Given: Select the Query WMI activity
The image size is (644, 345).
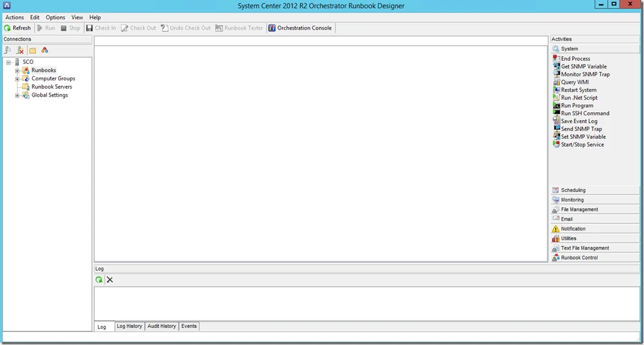Looking at the screenshot, I should coord(574,82).
